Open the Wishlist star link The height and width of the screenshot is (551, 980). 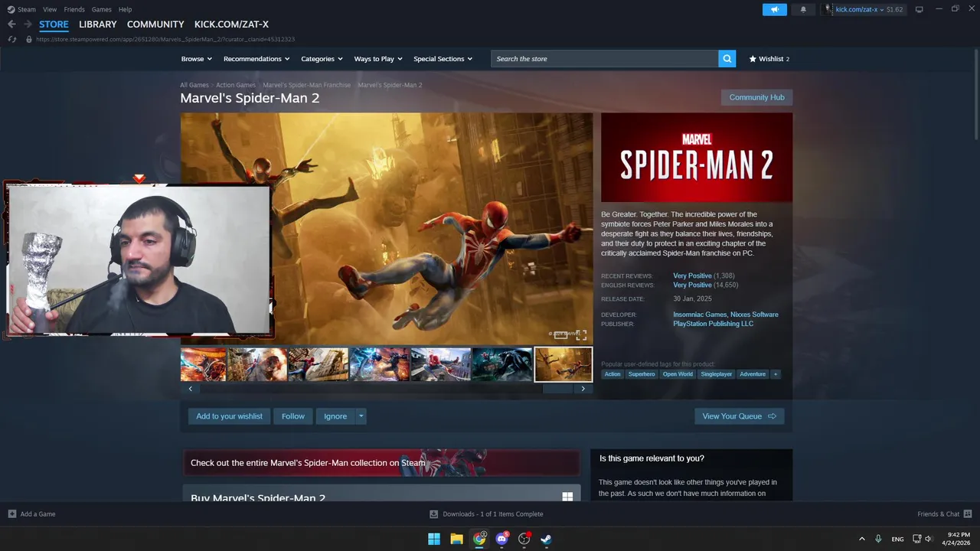769,59
